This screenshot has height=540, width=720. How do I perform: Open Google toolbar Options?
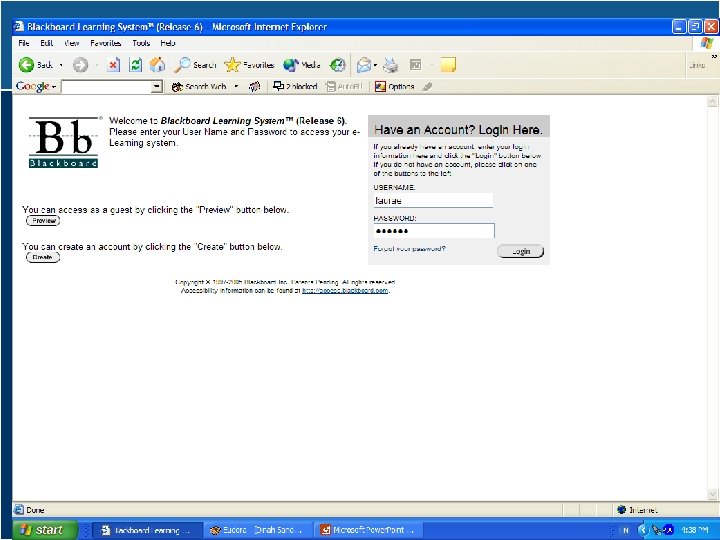tap(394, 86)
